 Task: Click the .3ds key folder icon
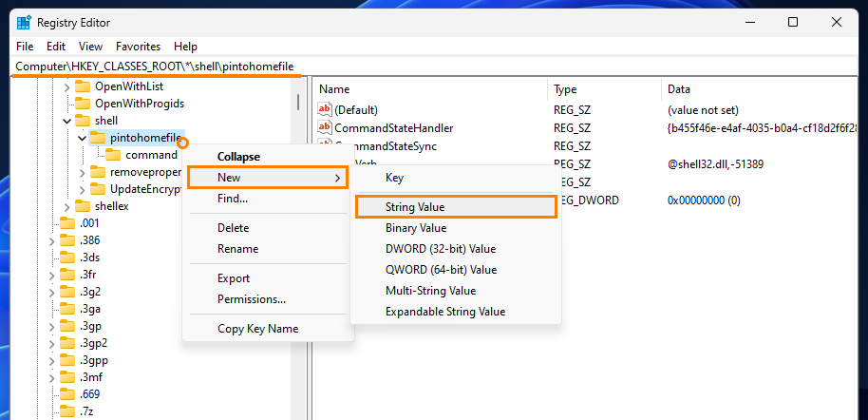[x=67, y=258]
